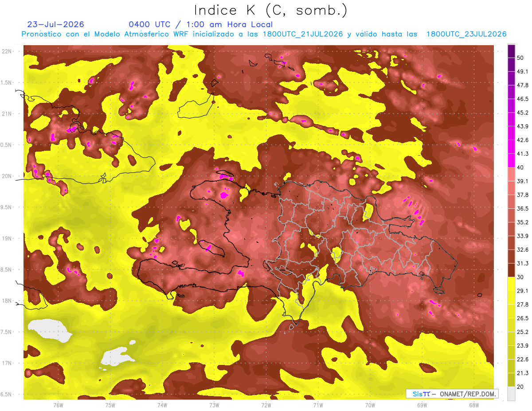Click the legend value "30"
The height and width of the screenshot is (411, 532).
[520, 277]
